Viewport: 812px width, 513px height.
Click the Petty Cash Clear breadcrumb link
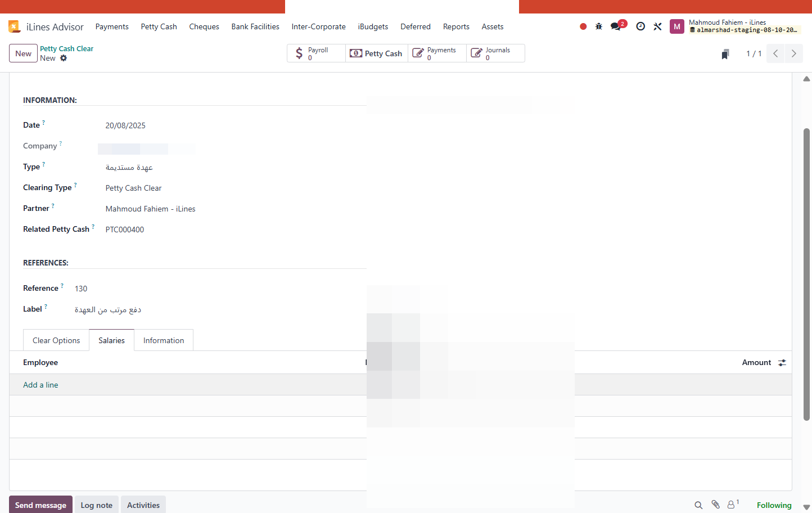66,49
